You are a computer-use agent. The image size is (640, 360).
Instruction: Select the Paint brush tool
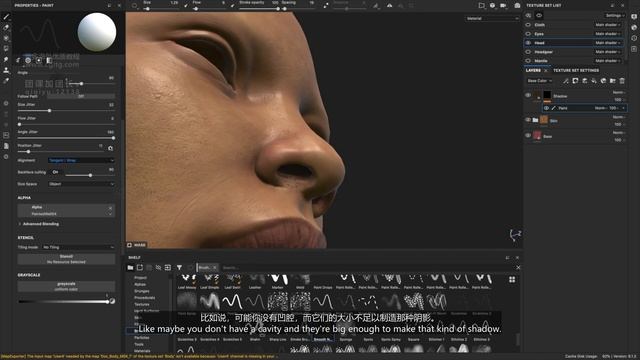pyautogui.click(x=6, y=17)
